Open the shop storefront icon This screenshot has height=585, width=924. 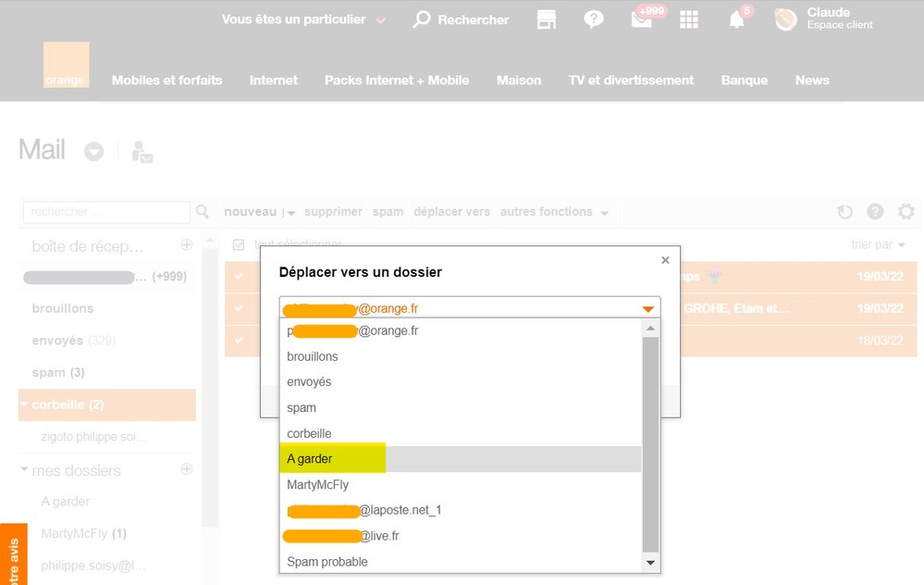tap(547, 19)
